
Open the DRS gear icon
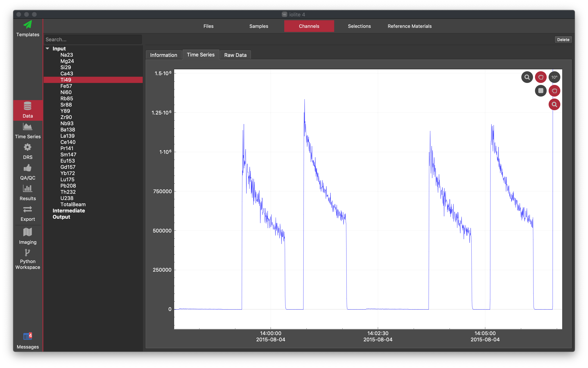[x=27, y=147]
